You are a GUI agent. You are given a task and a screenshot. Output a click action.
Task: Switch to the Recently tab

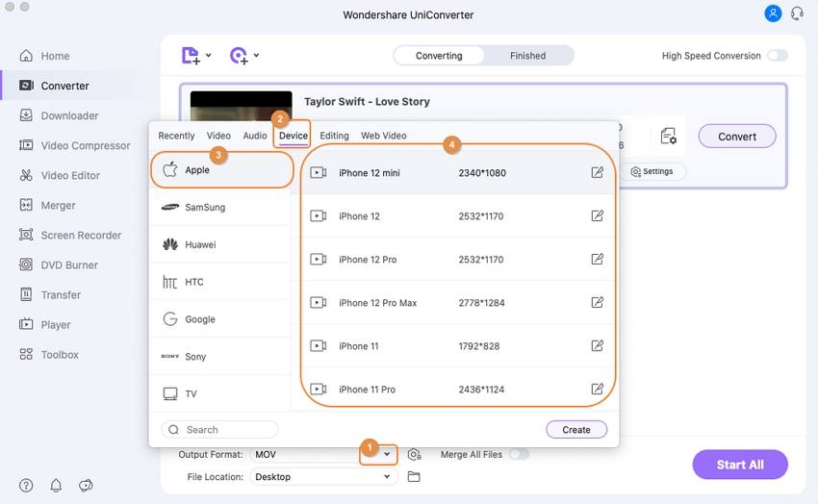point(176,136)
